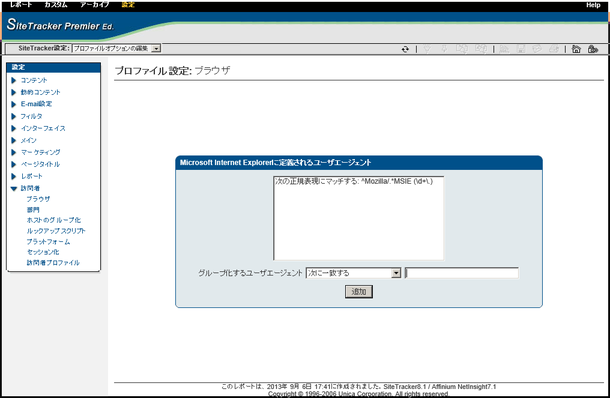Screen dimensions: 610x398
Task: Collapse the 訪問者 tree arrow
Action: pyautogui.click(x=14, y=189)
